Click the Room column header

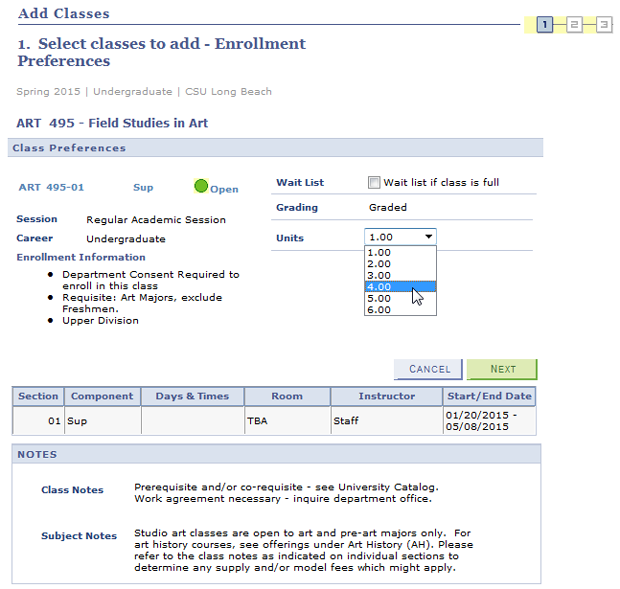[287, 396]
